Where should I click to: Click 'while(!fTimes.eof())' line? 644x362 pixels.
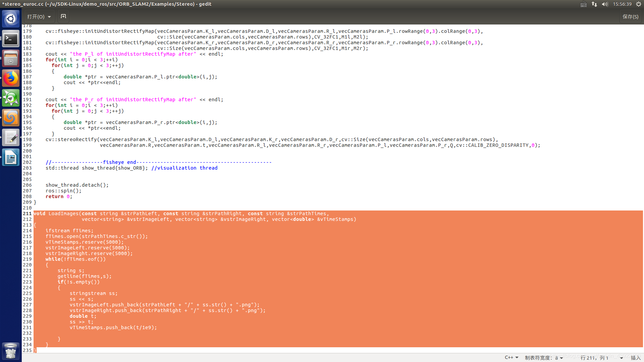tap(75, 259)
